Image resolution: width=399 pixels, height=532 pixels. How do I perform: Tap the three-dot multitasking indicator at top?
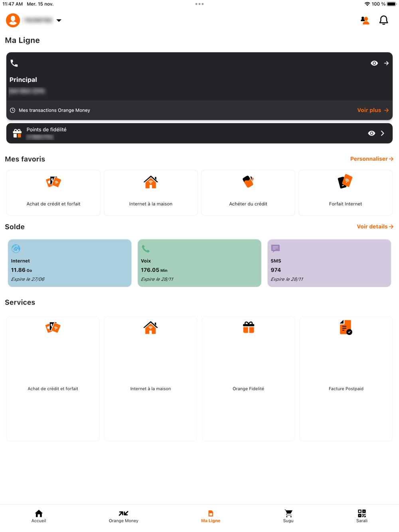(199, 4)
